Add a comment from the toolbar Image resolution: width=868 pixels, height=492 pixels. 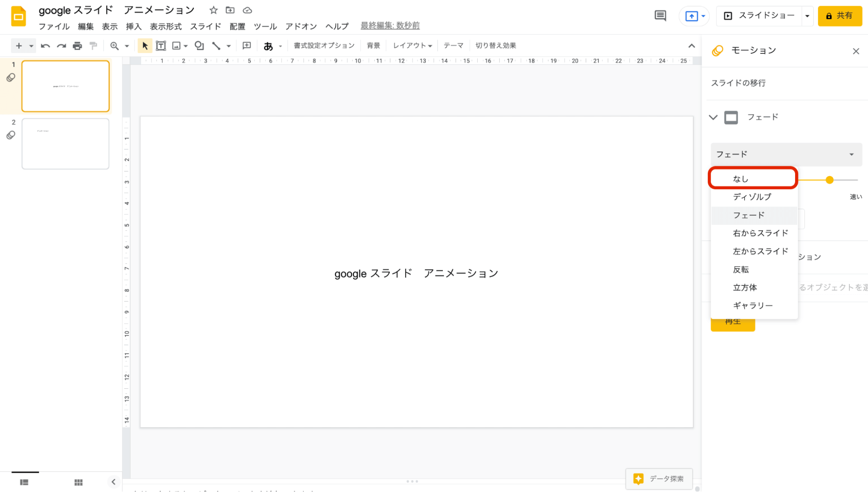tap(247, 46)
